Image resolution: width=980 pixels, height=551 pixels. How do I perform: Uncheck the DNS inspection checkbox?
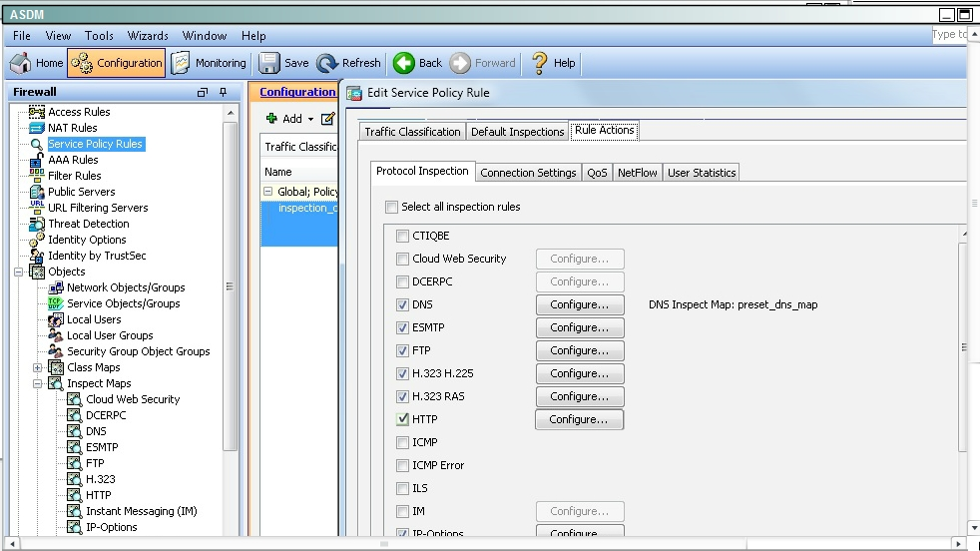pos(402,304)
